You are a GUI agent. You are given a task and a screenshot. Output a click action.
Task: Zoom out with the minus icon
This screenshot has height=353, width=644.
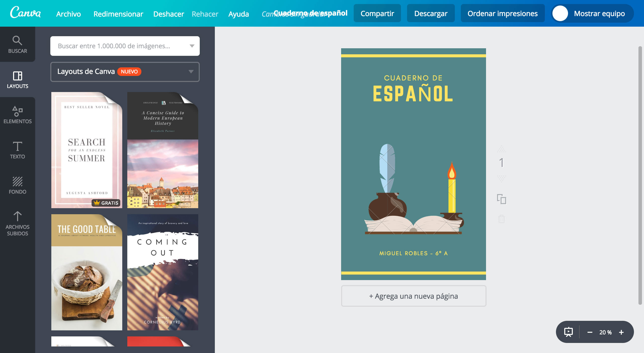pyautogui.click(x=590, y=332)
